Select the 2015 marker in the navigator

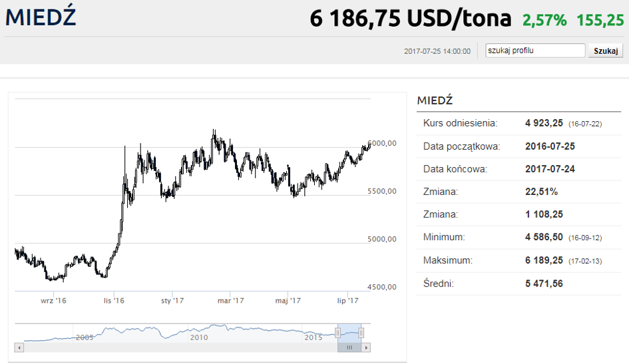(314, 337)
